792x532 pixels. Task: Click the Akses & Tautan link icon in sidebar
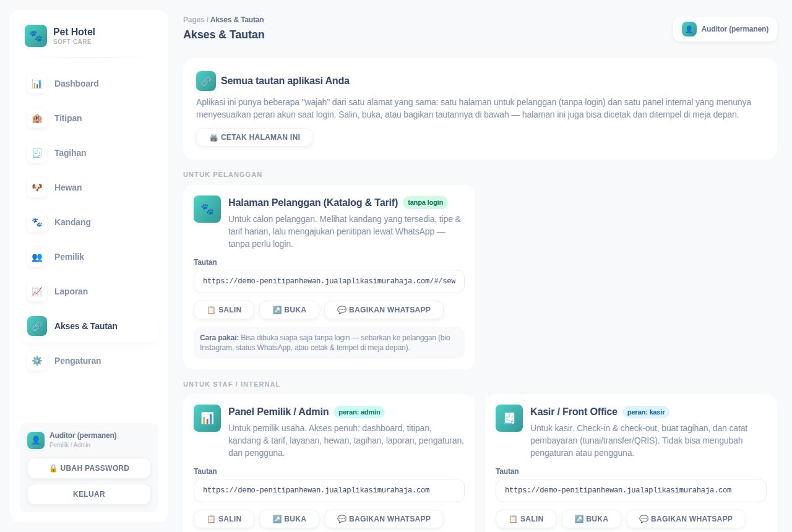[37, 326]
